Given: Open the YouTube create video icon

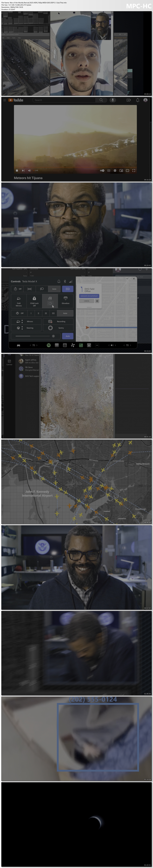Looking at the screenshot, I should 128,100.
